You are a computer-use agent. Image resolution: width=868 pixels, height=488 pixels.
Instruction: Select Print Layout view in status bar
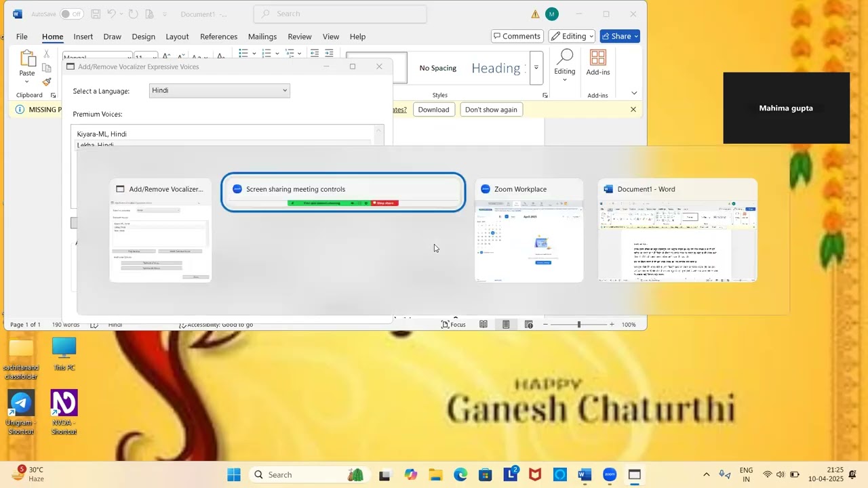point(506,325)
